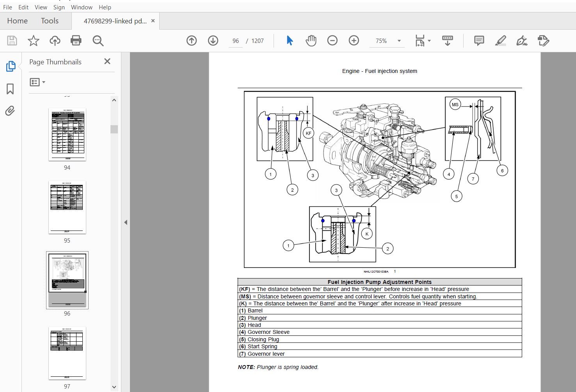The image size is (576, 392).
Task: Open the File menu
Action: point(7,7)
